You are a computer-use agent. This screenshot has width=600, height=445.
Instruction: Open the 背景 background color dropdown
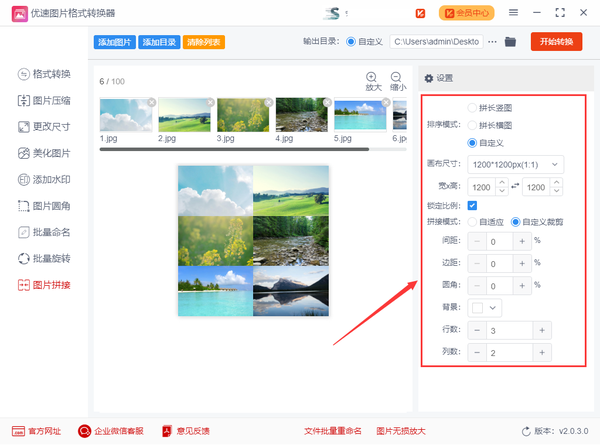point(484,308)
